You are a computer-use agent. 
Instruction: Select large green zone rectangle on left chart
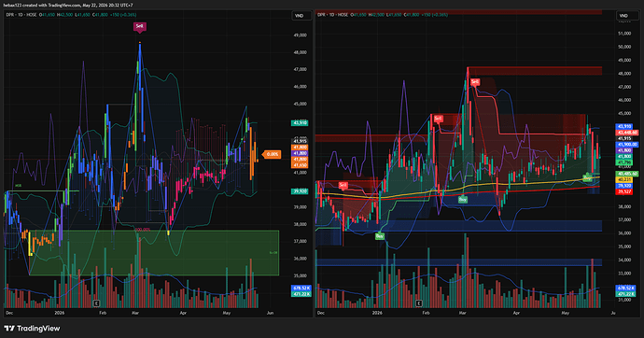pos(154,253)
